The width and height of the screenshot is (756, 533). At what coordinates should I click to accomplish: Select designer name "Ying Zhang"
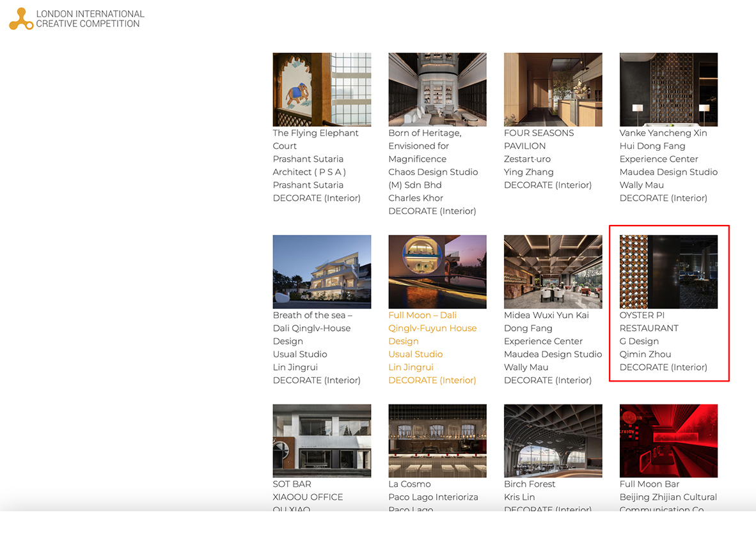point(528,172)
